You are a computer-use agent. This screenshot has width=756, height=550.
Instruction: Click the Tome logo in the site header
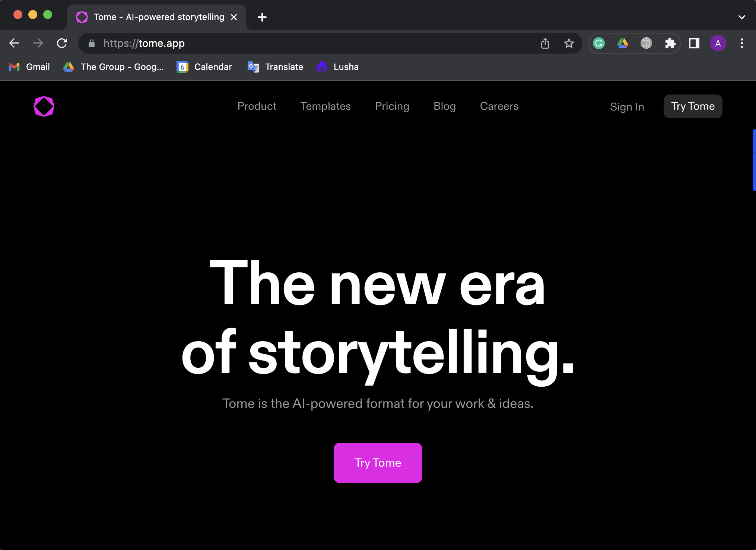pos(44,106)
